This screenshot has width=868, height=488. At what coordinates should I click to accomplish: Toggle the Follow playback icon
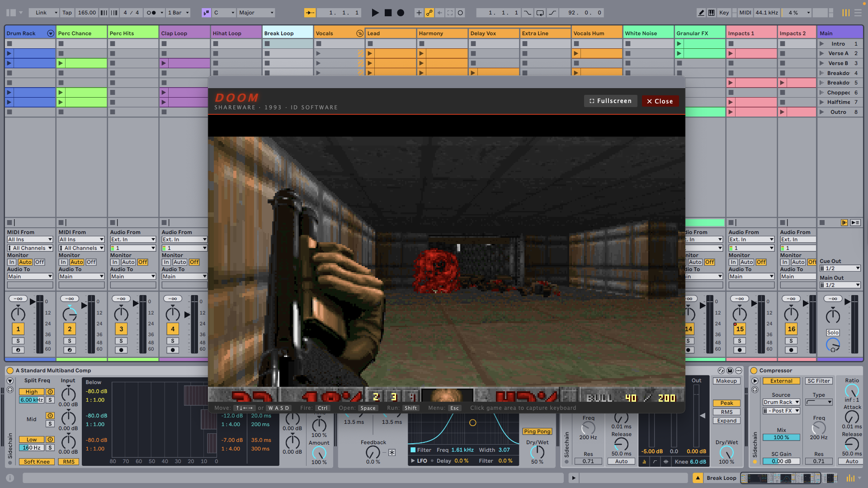click(310, 13)
